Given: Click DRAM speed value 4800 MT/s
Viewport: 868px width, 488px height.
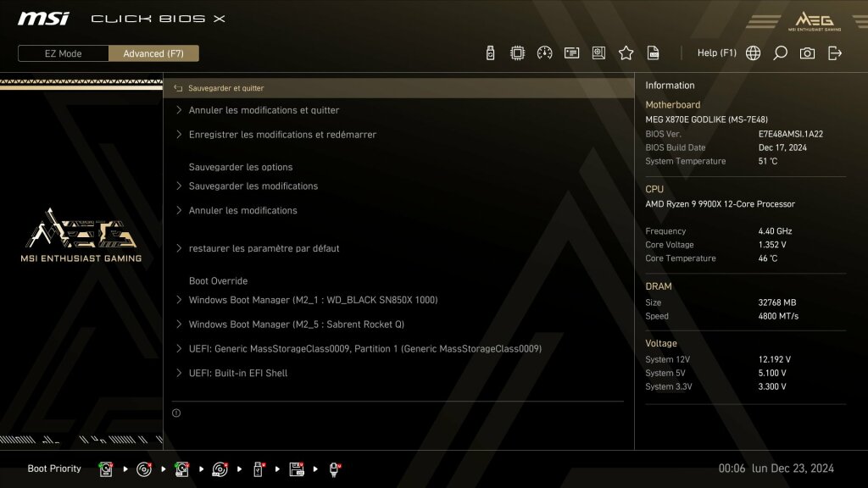Looking at the screenshot, I should click(x=778, y=317).
